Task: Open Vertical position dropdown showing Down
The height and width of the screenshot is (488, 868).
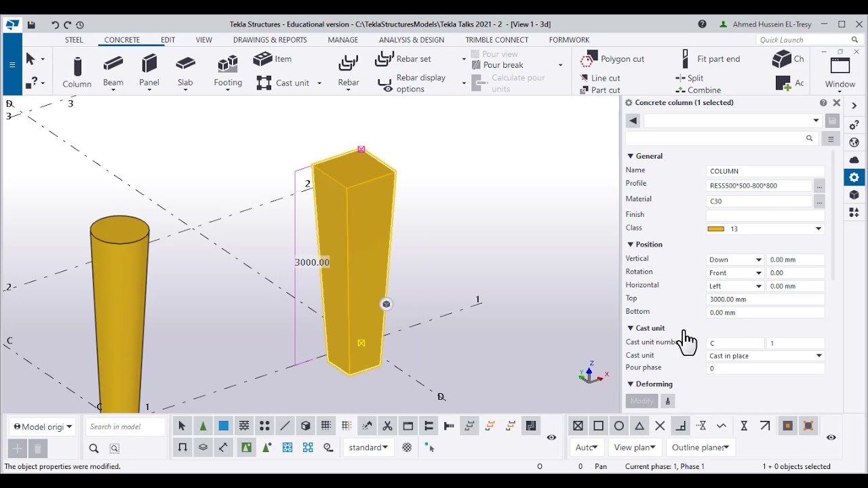Action: (x=736, y=260)
